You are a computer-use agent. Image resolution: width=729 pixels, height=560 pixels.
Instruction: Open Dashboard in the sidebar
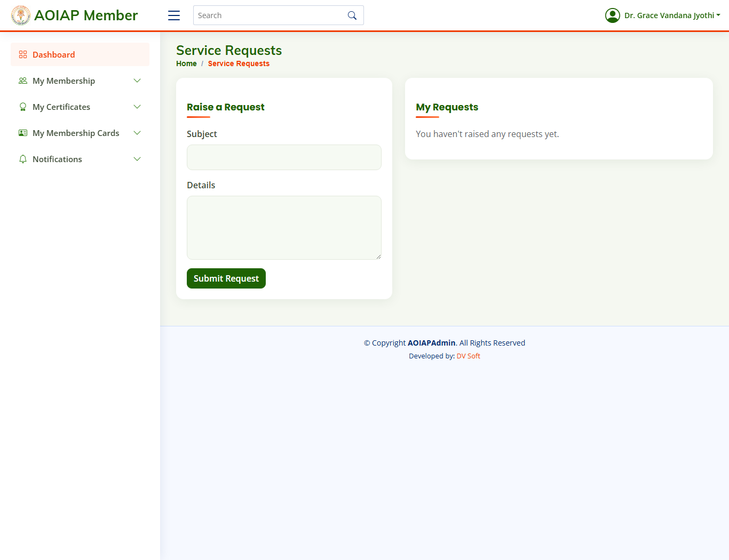pos(80,54)
